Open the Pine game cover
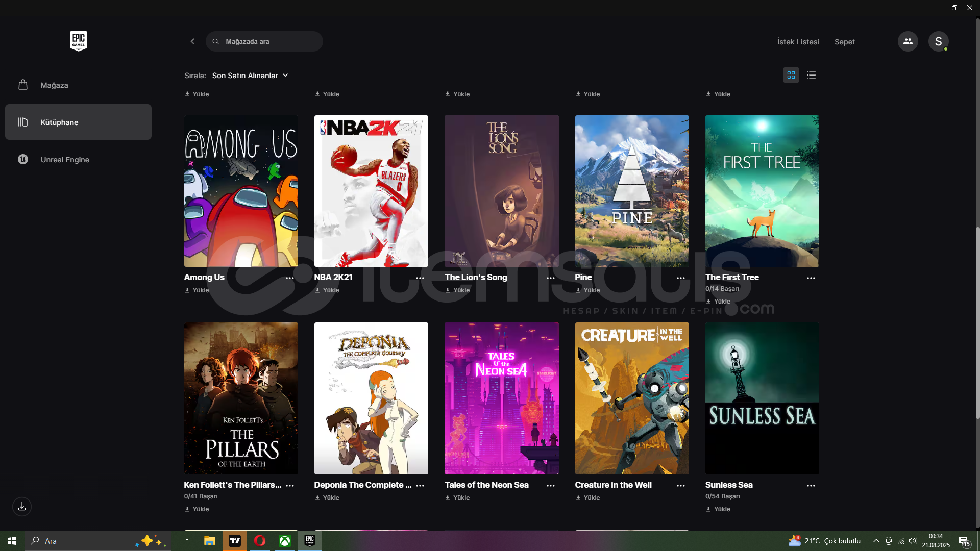Image resolution: width=980 pixels, height=551 pixels. 632,191
